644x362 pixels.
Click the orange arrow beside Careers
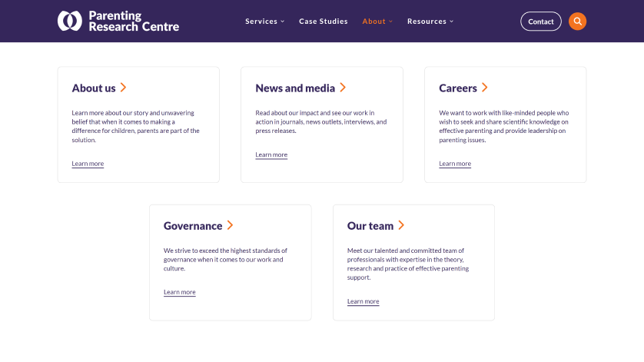pyautogui.click(x=485, y=88)
